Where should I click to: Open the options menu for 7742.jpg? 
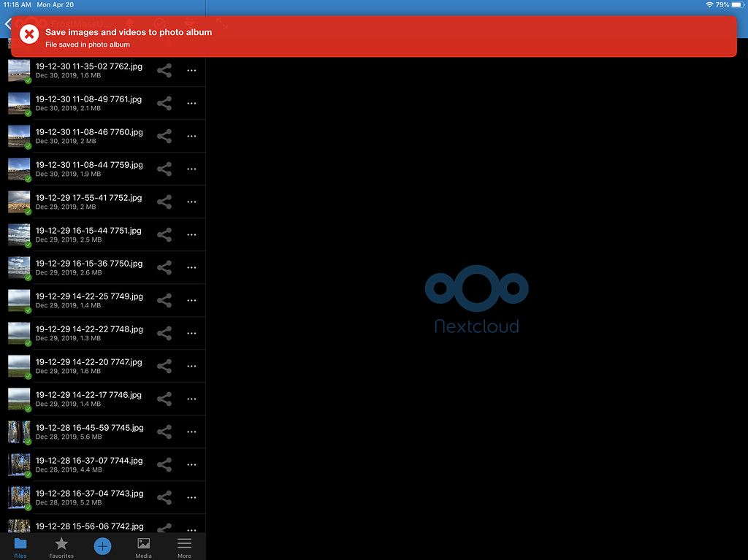pyautogui.click(x=191, y=529)
